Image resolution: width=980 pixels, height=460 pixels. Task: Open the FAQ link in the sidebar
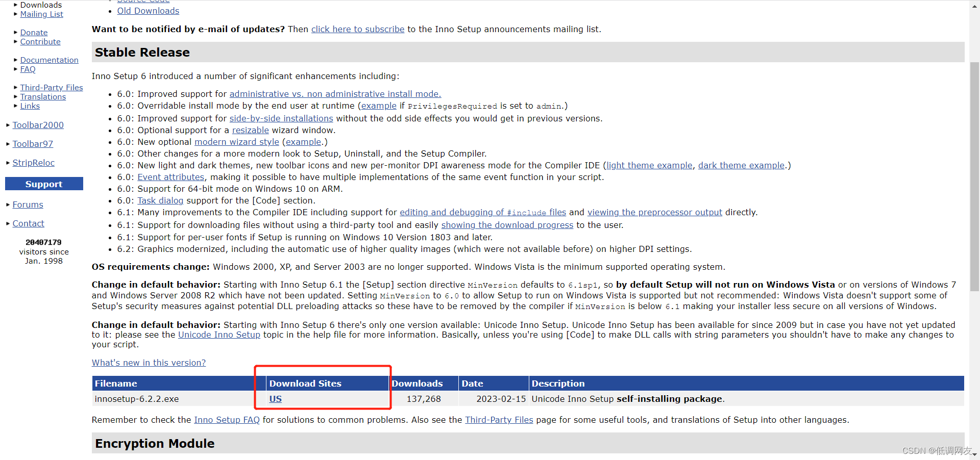(x=28, y=69)
